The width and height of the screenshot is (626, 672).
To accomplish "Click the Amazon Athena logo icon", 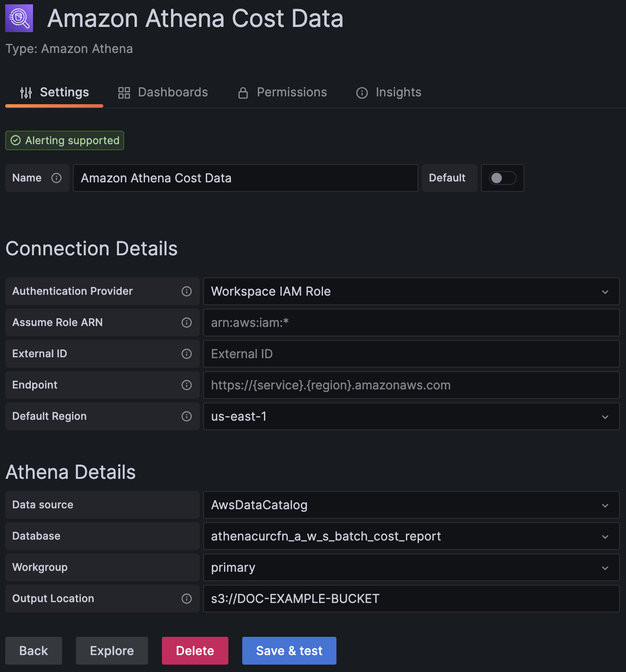I will coord(19,18).
